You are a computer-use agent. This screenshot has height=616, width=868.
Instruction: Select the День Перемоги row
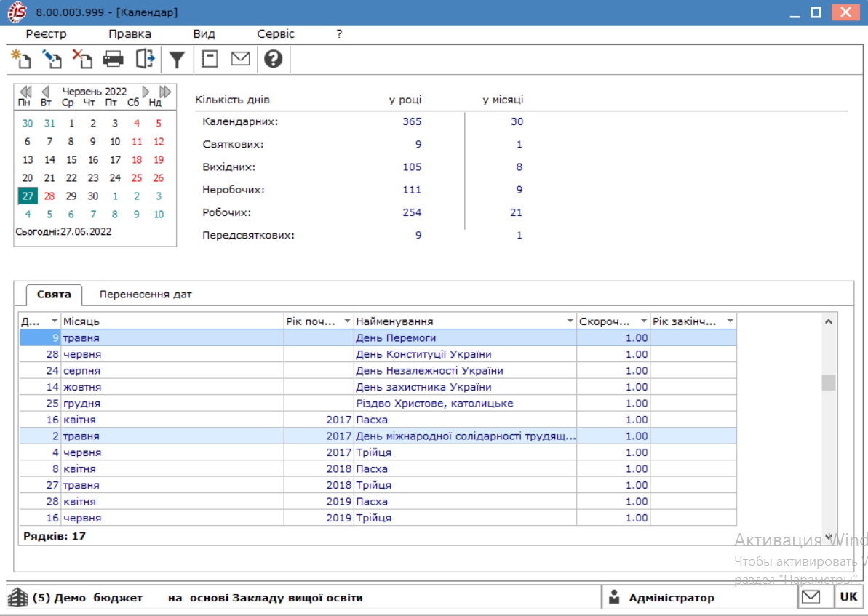tap(378, 337)
